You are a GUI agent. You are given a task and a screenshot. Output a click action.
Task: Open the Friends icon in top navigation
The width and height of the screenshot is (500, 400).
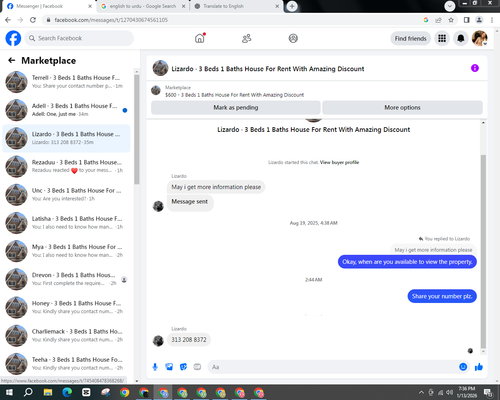(x=246, y=38)
